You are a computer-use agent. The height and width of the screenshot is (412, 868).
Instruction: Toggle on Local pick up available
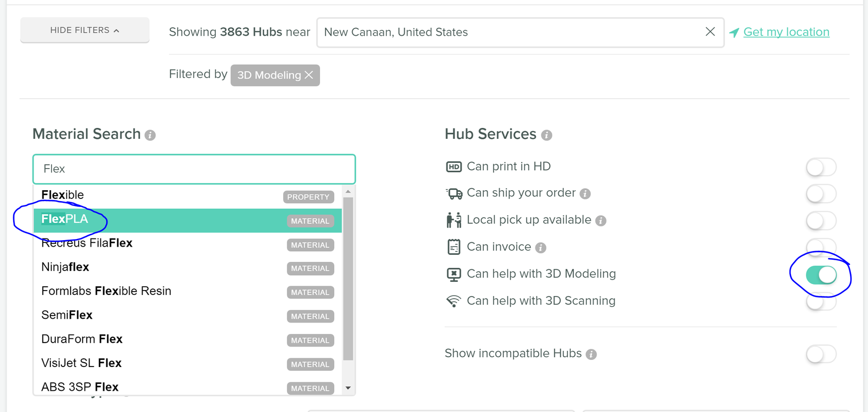point(821,221)
